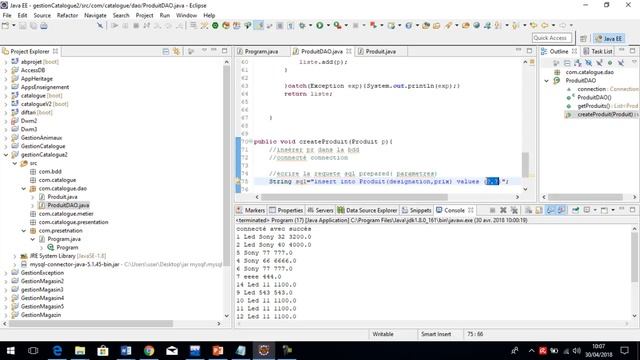
Task: Toggle the highlighted Mark Occurrences toolbar button
Action: tap(259, 26)
